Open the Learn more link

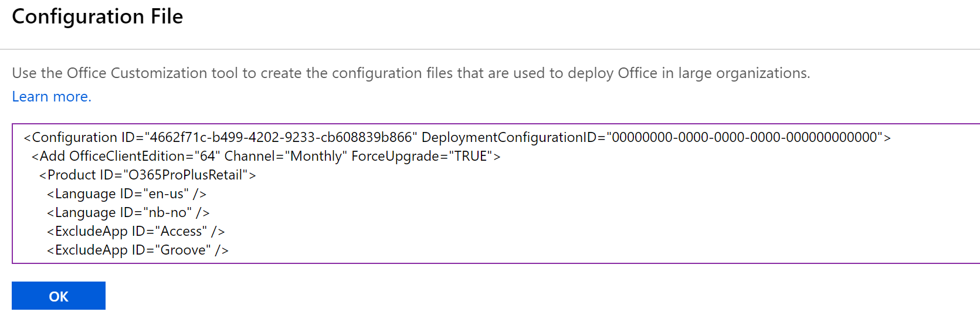[x=52, y=97]
